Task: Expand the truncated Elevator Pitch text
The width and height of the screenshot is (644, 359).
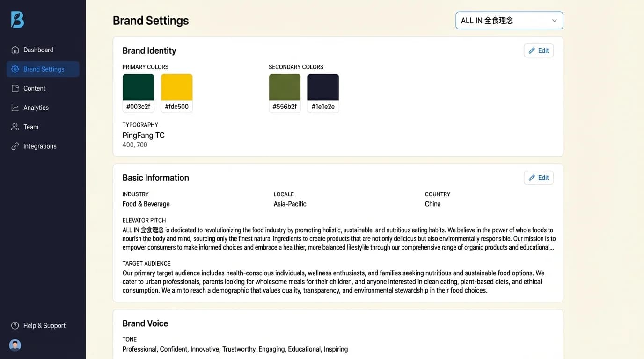Action: 552,247
